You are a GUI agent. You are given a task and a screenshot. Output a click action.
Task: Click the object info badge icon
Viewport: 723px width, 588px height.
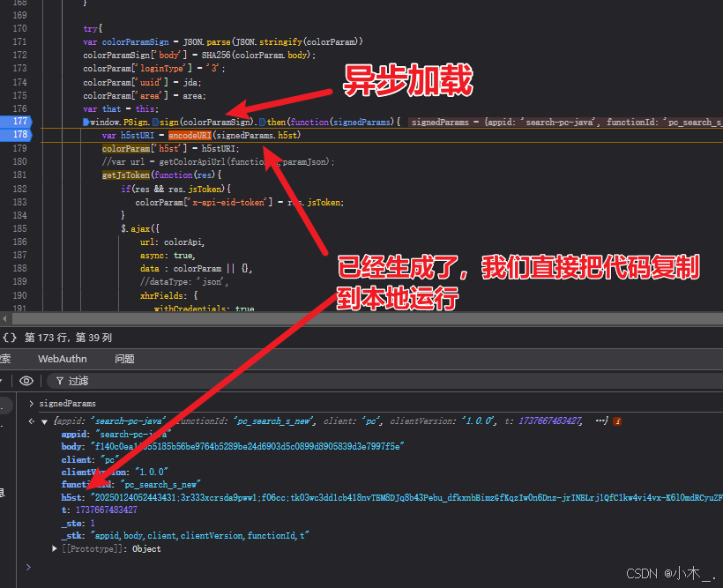point(617,421)
